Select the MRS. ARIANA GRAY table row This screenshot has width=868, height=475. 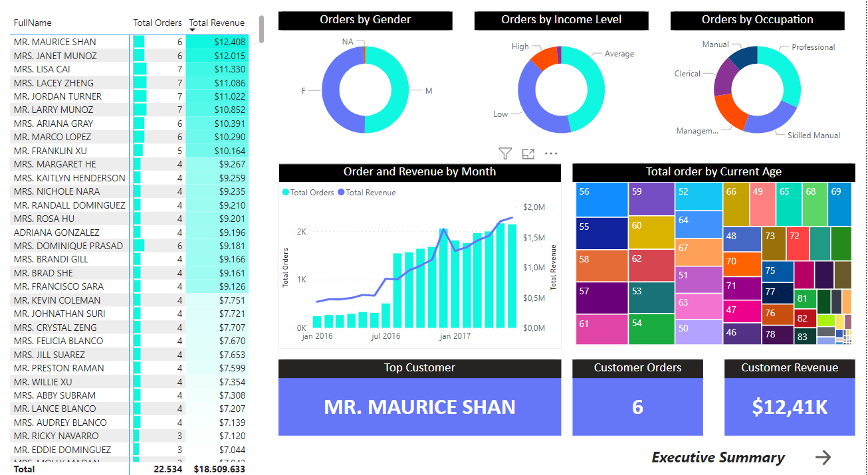[x=130, y=124]
